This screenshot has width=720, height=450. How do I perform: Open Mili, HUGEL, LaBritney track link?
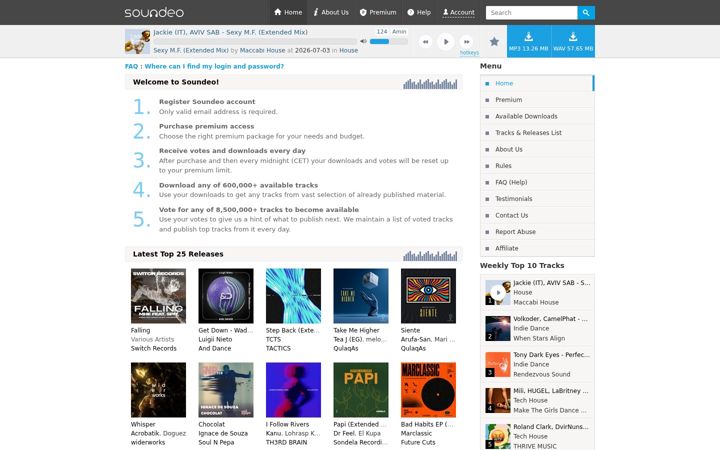pyautogui.click(x=551, y=391)
